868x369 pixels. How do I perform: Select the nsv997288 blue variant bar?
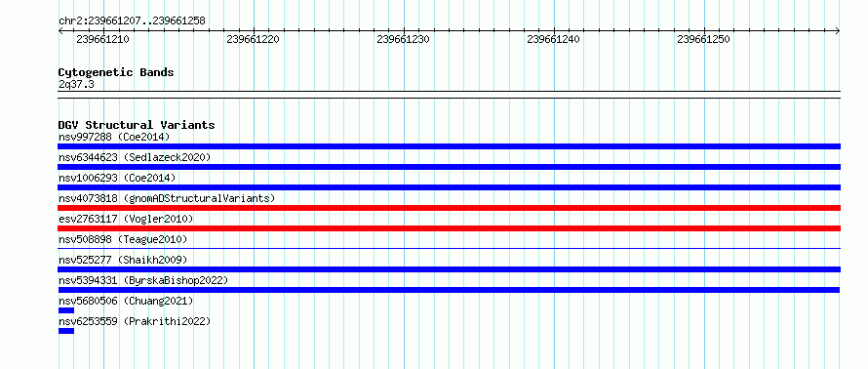click(449, 146)
